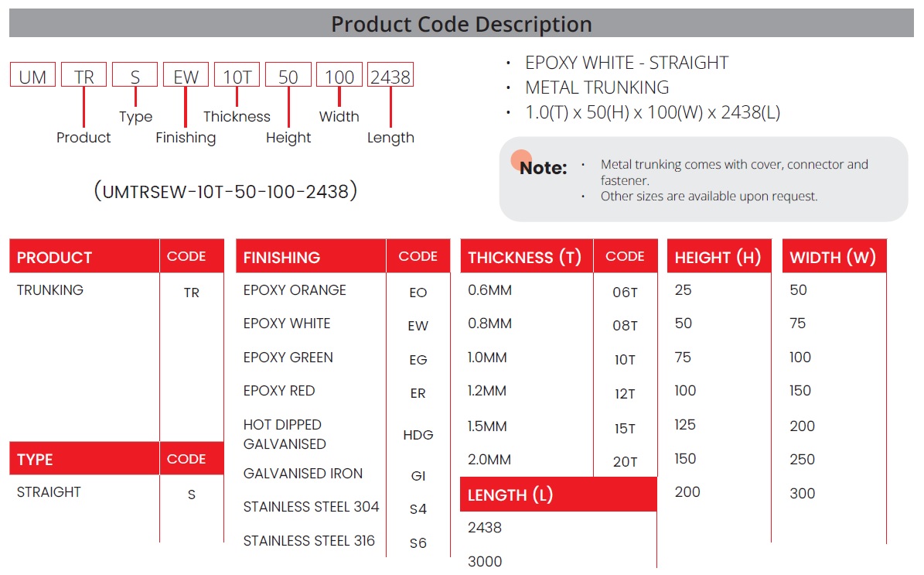
Task: Expand the WIDTH (W) column header
Action: 834,256
